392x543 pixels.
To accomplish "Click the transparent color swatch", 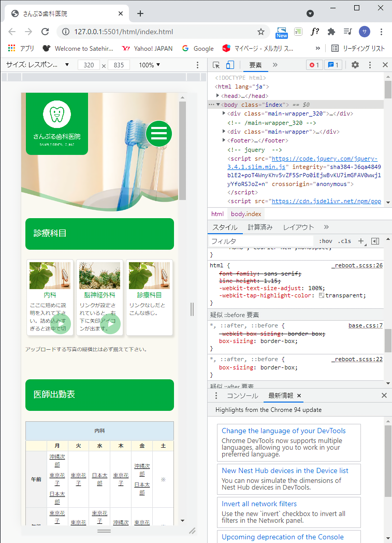I will click(322, 295).
